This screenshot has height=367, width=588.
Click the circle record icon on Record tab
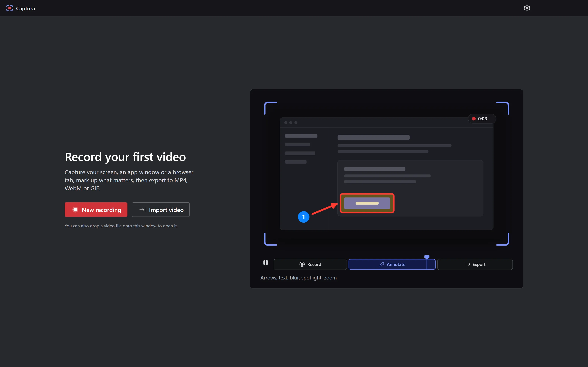click(x=302, y=264)
